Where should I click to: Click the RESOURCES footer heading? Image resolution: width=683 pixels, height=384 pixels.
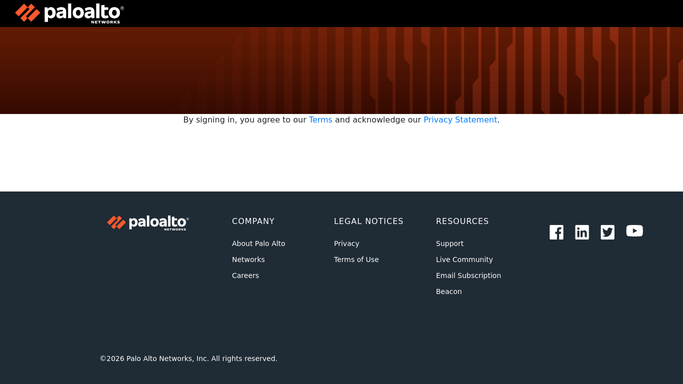click(x=462, y=221)
